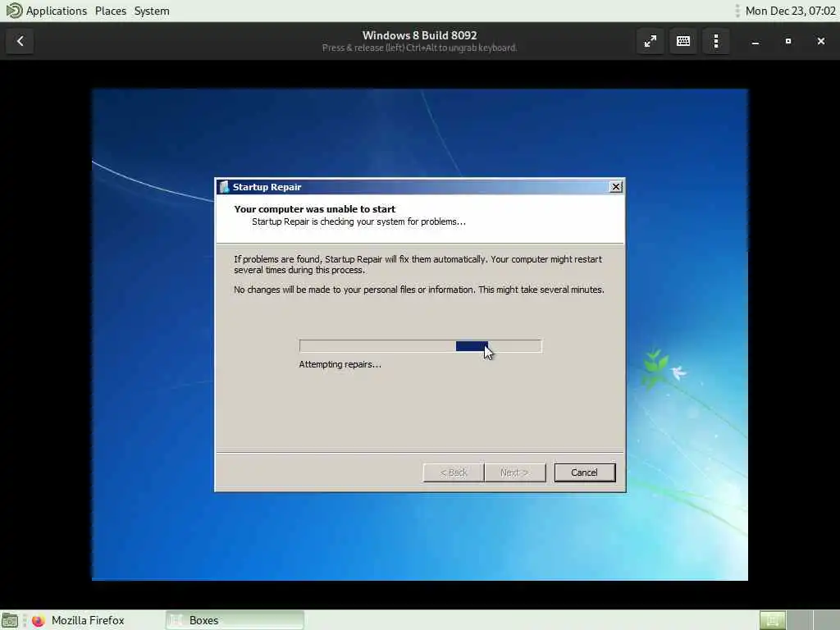The height and width of the screenshot is (630, 840).
Task: Select the Boxes taskbar entry
Action: (235, 620)
